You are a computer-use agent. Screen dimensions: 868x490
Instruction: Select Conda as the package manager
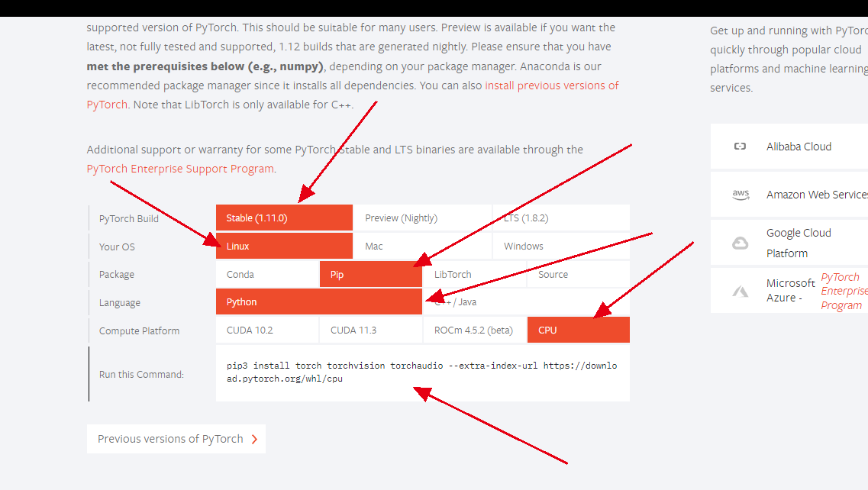click(267, 273)
